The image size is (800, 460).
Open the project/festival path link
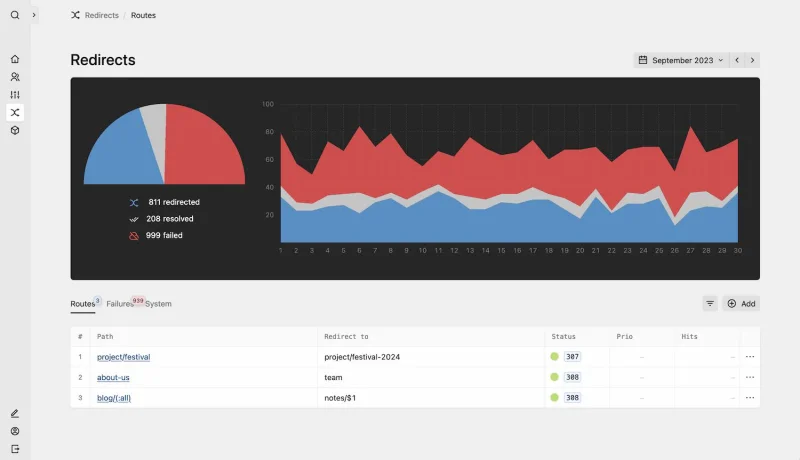click(x=123, y=357)
